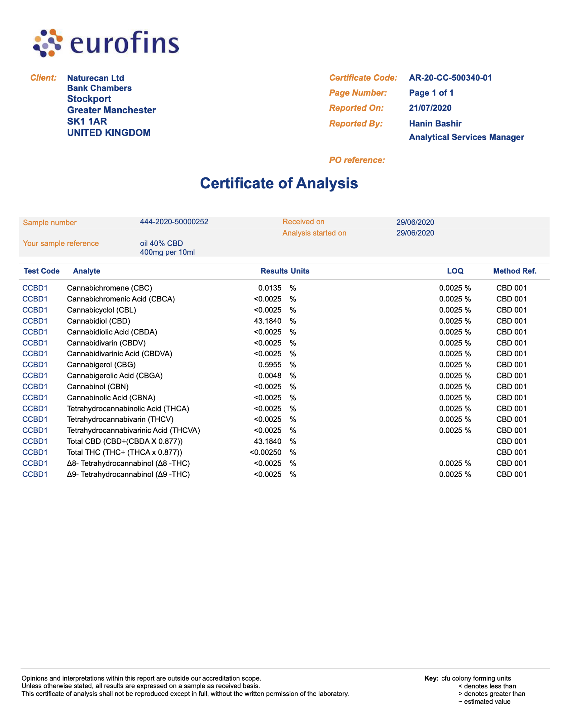Click the PO reference label

(x=357, y=160)
